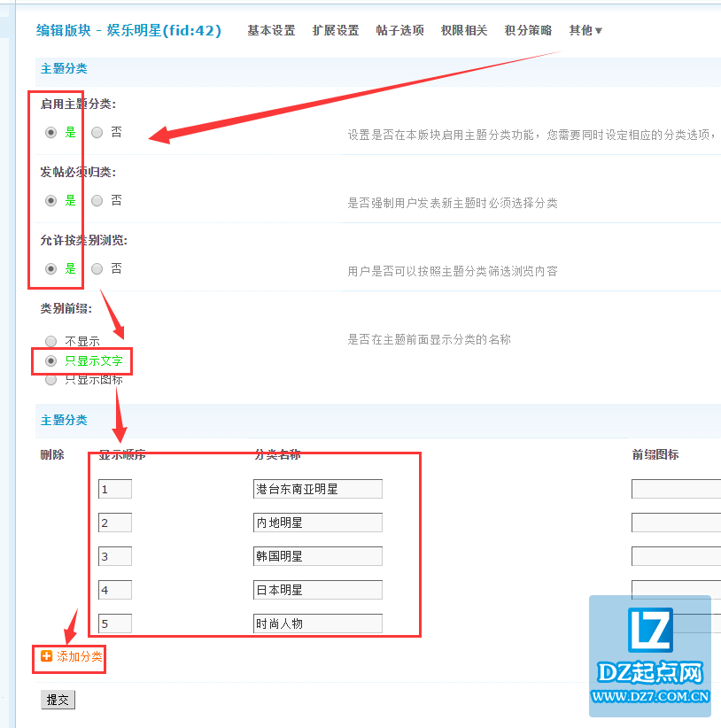Click prefix icon field for 港台东南亚明星 row
The height and width of the screenshot is (728, 721).
click(677, 489)
